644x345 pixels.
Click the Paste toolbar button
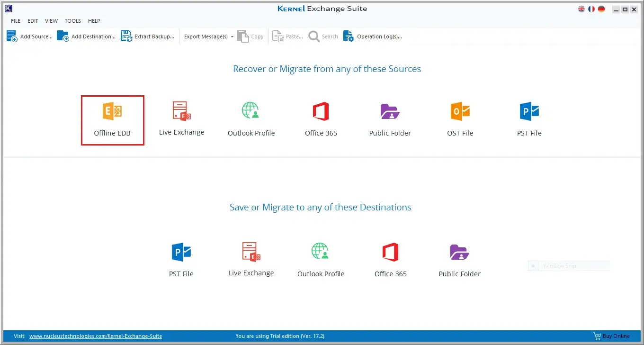287,36
